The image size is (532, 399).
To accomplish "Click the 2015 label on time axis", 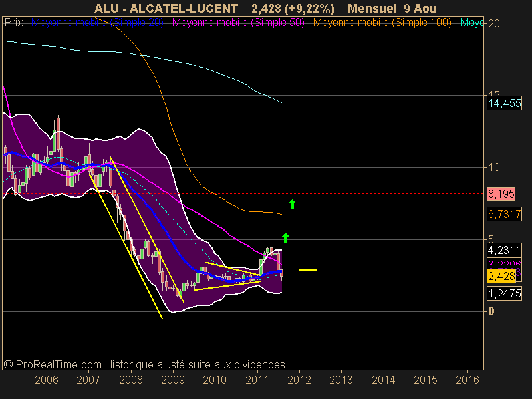I will (426, 380).
